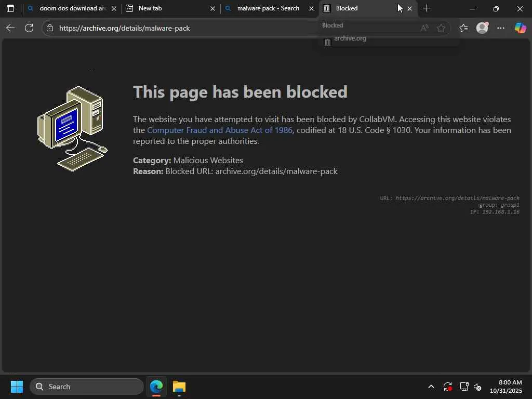
Task: Close the Blocked tab
Action: click(409, 8)
